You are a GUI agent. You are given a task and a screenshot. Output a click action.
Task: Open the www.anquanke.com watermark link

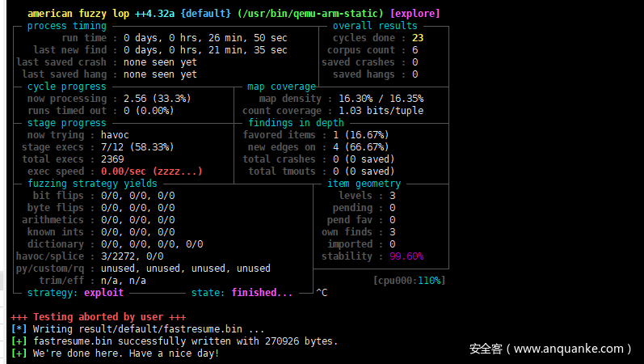pos(549,349)
